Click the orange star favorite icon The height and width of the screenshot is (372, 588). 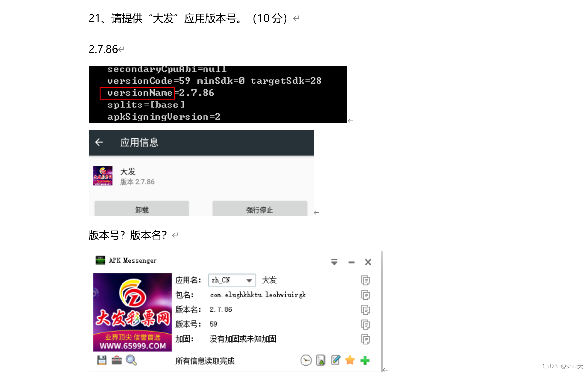coord(350,360)
